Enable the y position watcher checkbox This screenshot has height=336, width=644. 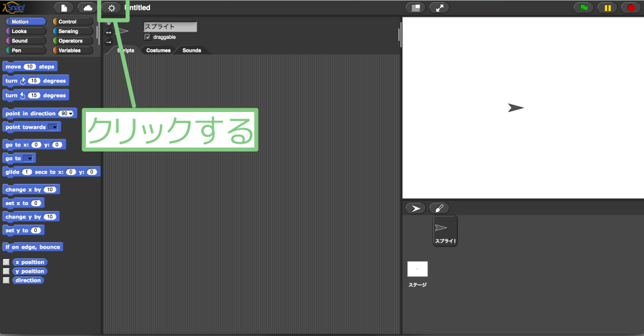[6, 271]
